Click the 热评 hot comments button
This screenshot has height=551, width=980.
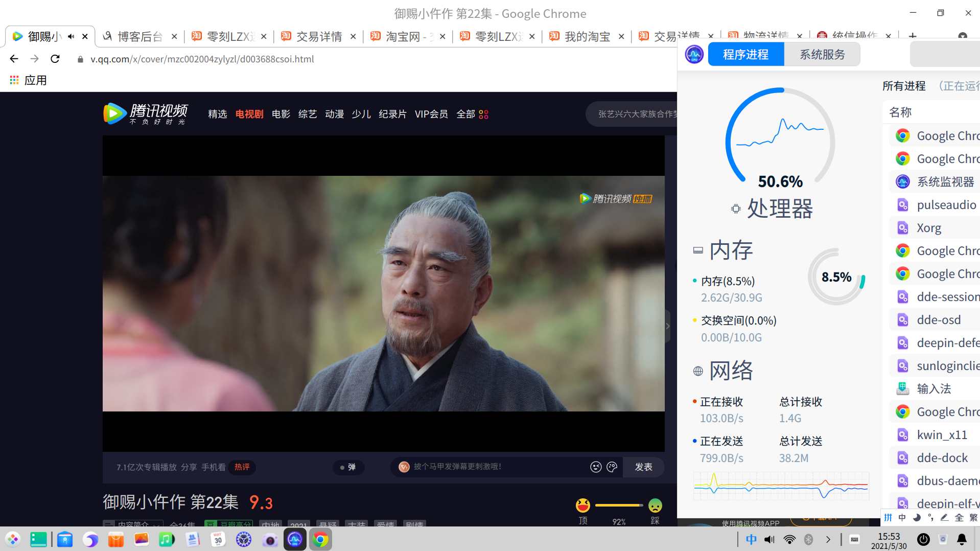click(242, 467)
